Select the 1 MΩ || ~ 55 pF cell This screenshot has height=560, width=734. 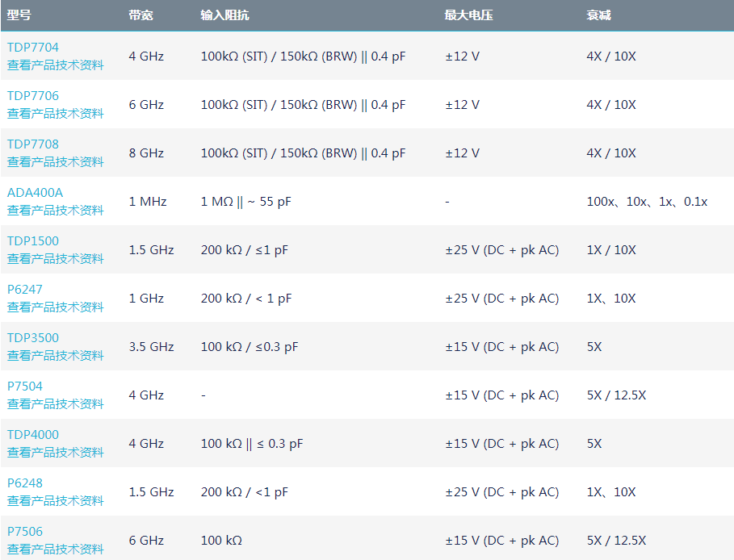click(245, 202)
